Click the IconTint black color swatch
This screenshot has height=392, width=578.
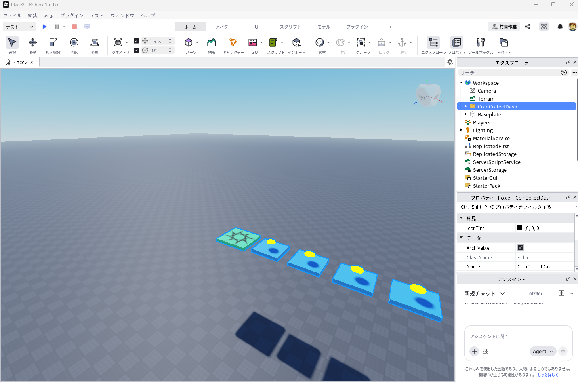(520, 228)
